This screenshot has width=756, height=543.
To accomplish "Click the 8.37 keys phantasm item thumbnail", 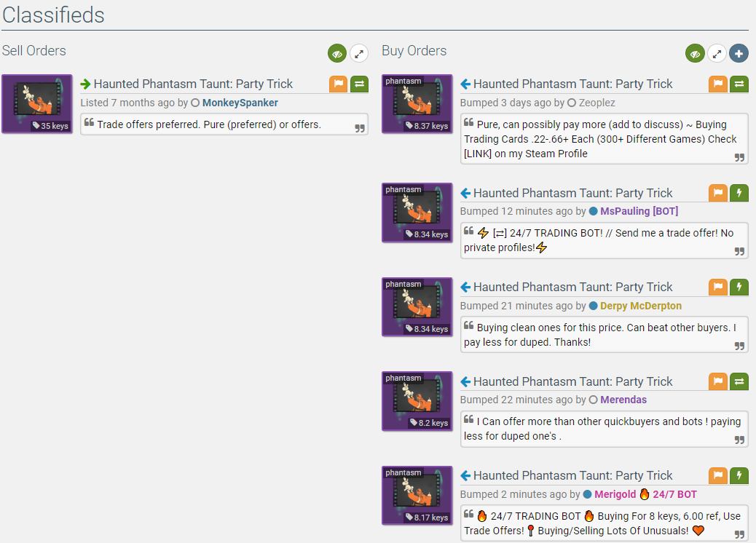I will click(x=417, y=104).
